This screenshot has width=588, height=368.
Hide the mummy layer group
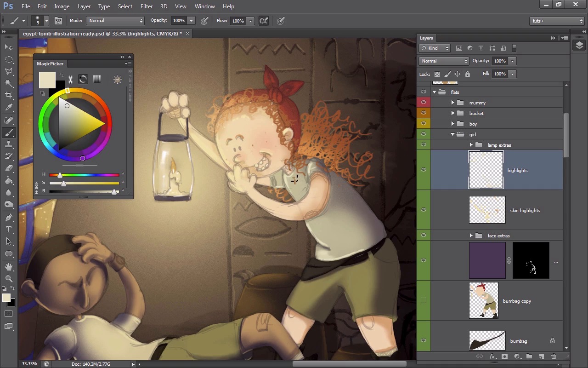[424, 103]
